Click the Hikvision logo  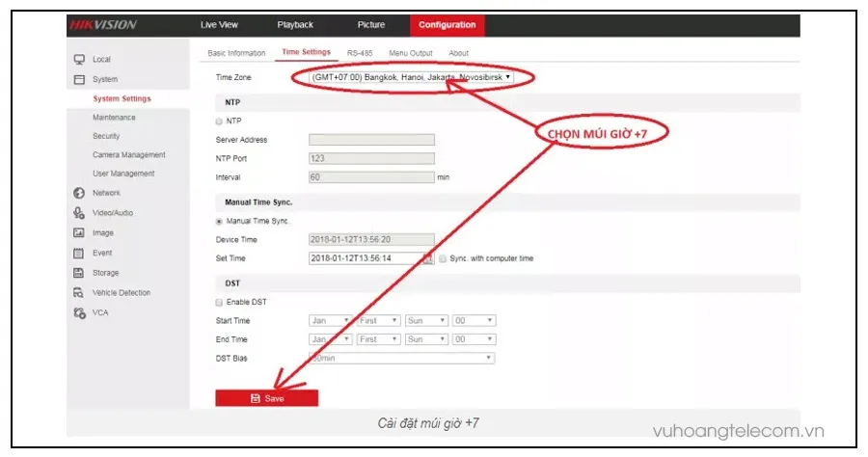point(103,25)
